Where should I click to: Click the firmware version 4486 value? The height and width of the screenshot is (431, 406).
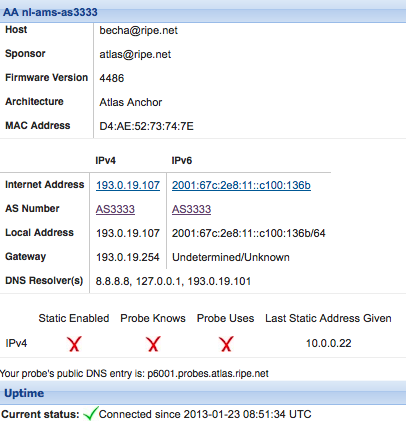coord(112,78)
